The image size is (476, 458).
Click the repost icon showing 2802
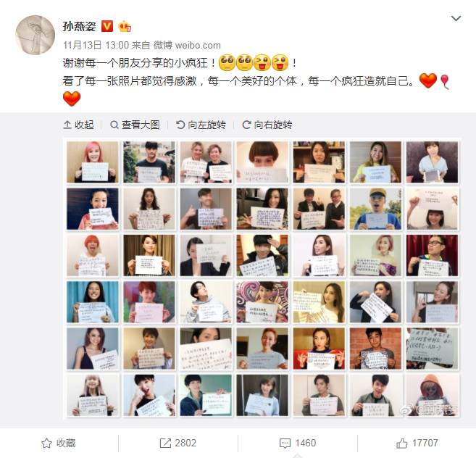click(x=165, y=443)
